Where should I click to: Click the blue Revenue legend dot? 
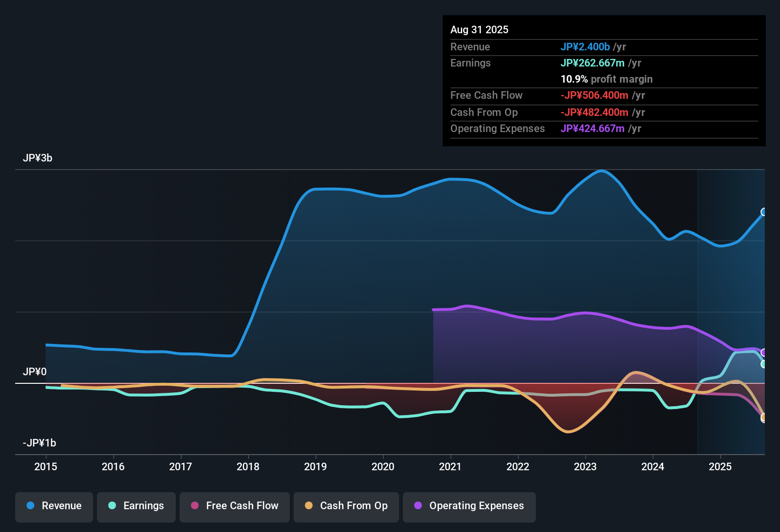pos(30,506)
